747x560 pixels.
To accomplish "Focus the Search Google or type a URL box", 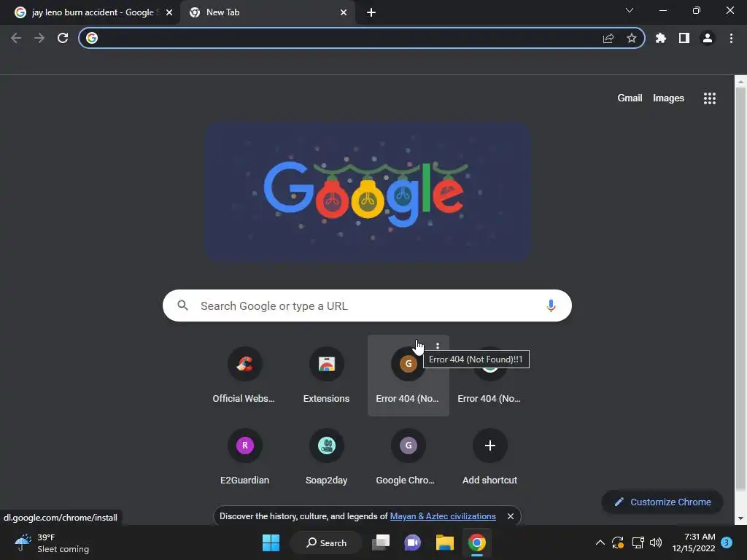I will click(367, 306).
